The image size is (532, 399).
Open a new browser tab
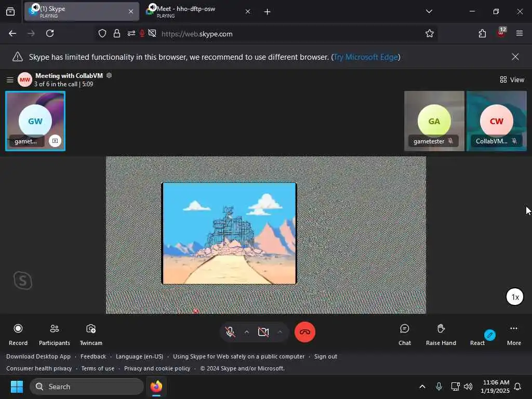pyautogui.click(x=267, y=12)
